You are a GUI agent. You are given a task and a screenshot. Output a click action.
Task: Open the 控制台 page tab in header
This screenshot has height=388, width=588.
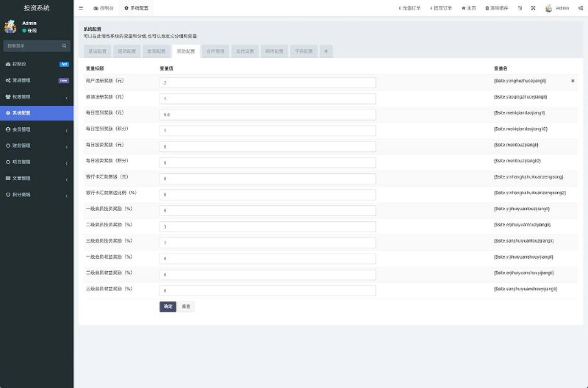[x=104, y=8]
